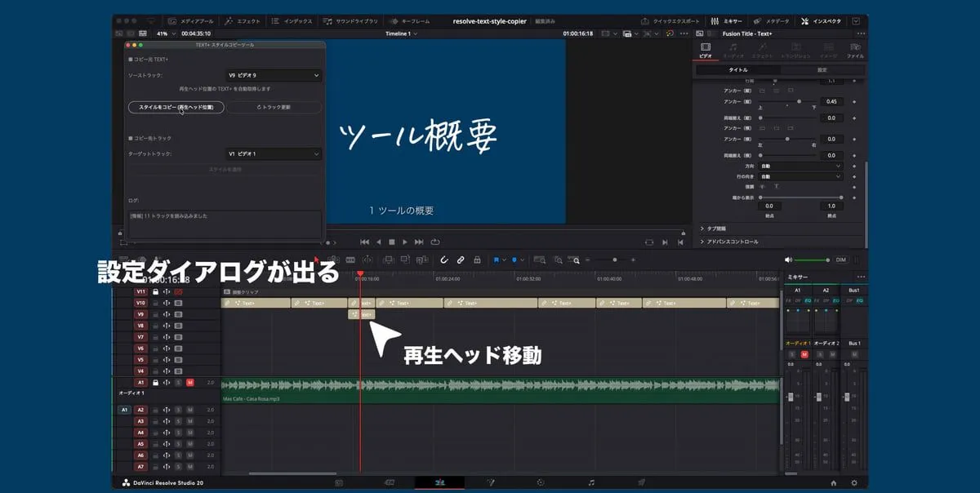Toggle the snapping magnet icon
This screenshot has width=980, height=493.
(444, 260)
